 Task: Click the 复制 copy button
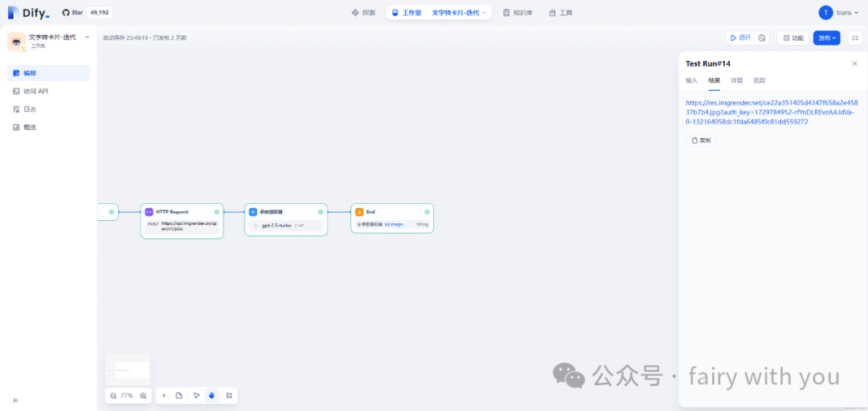[700, 140]
